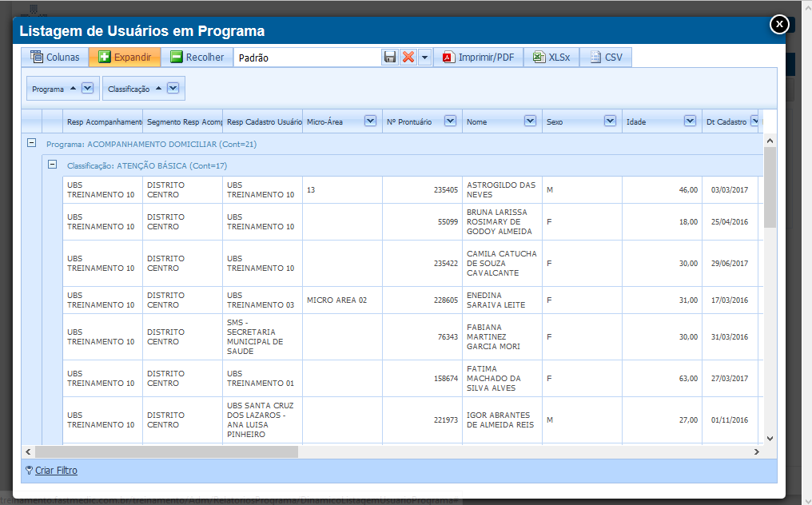
Task: Click the vertical scrollbar up arrow
Action: 770,141
